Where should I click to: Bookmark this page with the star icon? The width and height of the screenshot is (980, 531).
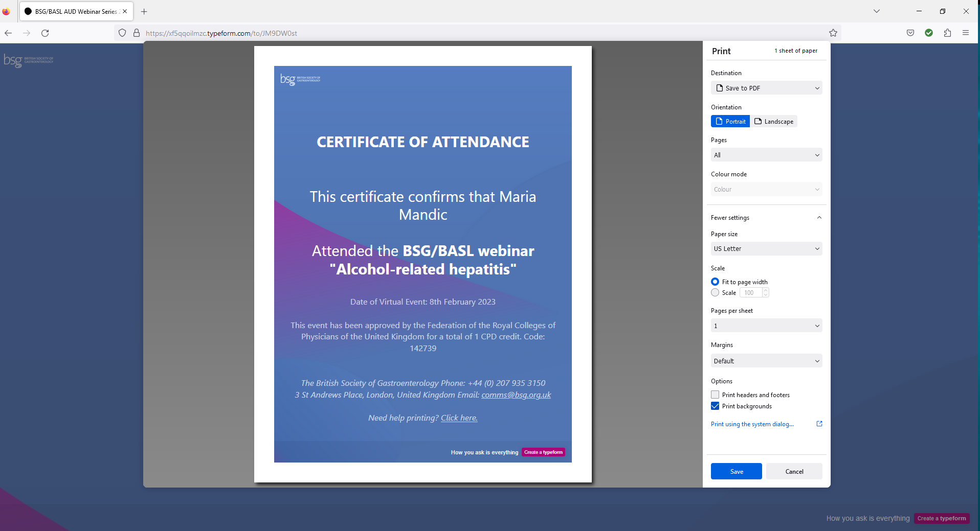point(833,33)
